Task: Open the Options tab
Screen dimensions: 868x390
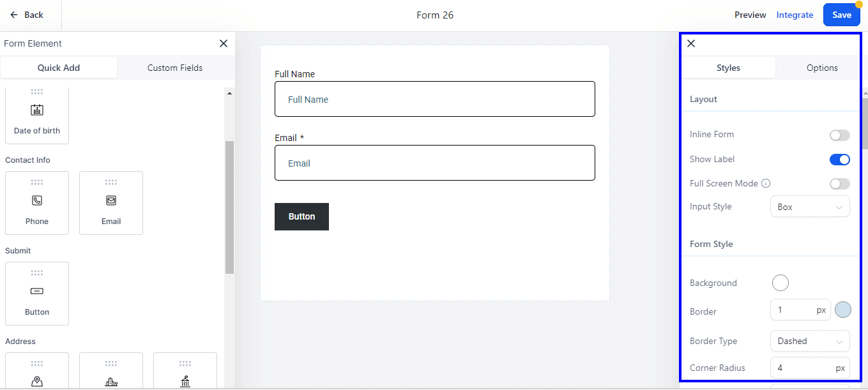Action: click(822, 68)
